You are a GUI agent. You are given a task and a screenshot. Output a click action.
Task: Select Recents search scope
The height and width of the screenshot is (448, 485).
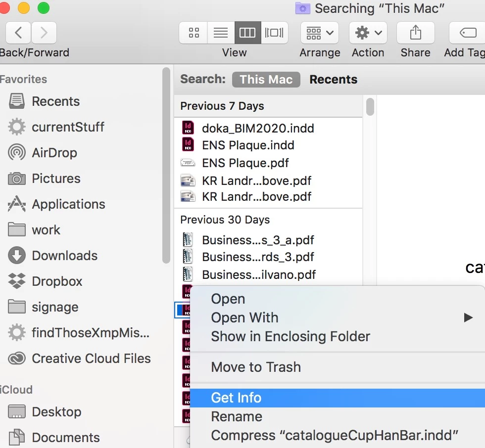tap(334, 80)
